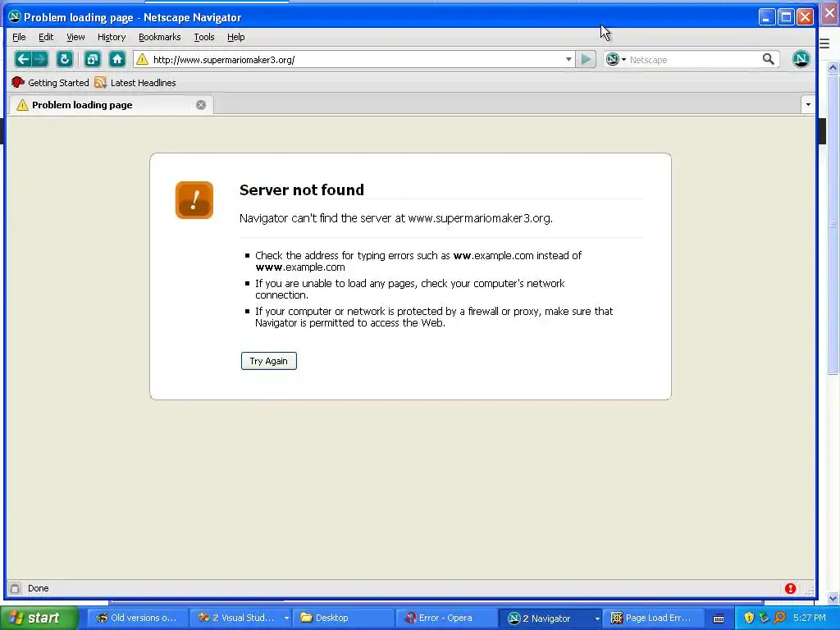Viewport: 840px width, 630px height.
Task: Click into the URL address field
Action: point(356,59)
